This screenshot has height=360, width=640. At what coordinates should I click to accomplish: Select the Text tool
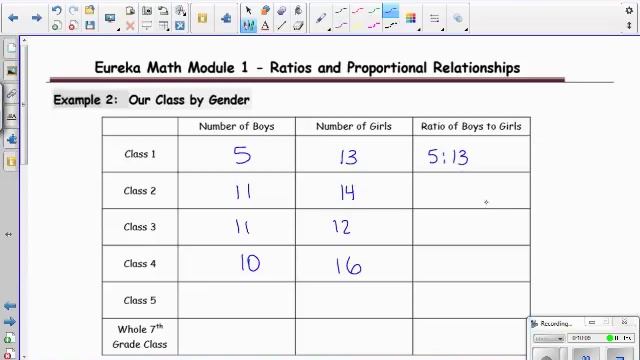265,26
